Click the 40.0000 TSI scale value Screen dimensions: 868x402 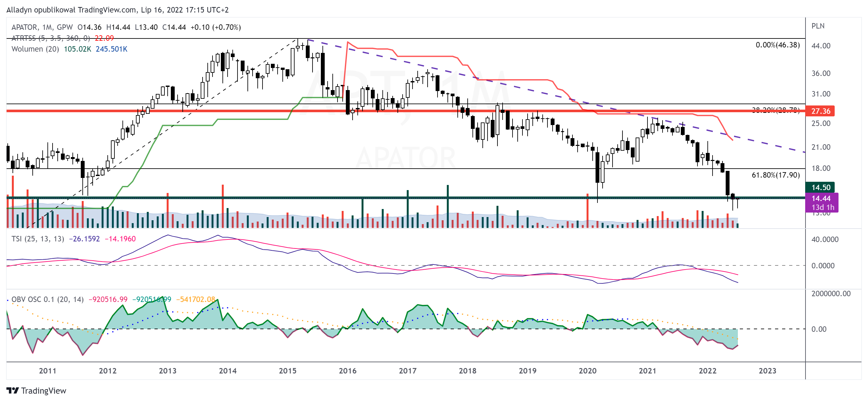point(825,239)
